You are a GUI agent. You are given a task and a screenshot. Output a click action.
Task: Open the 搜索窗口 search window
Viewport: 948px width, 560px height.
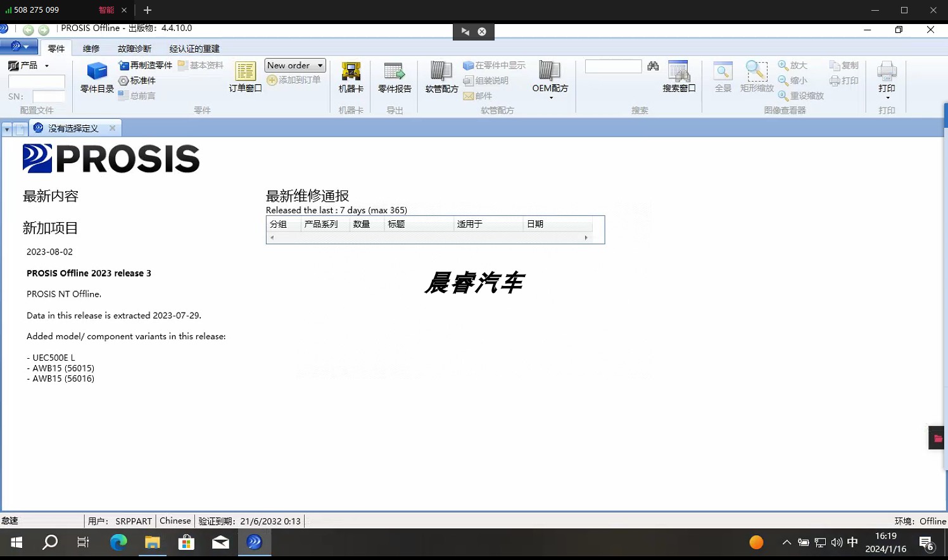point(679,77)
